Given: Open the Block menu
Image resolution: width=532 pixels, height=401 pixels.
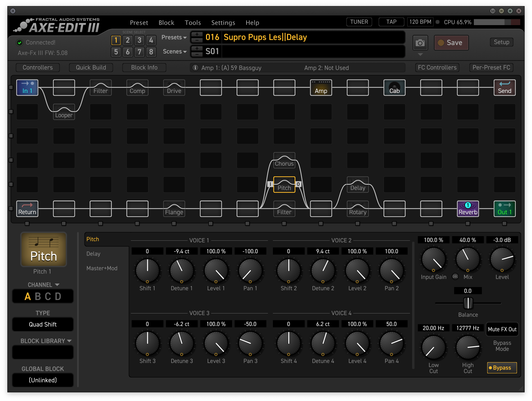Looking at the screenshot, I should tap(166, 23).
